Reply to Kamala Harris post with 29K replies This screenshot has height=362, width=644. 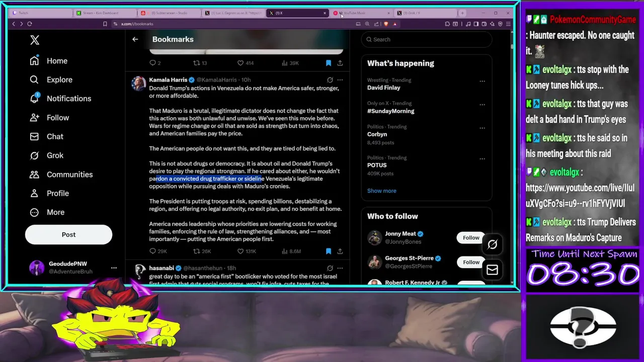tap(158, 251)
